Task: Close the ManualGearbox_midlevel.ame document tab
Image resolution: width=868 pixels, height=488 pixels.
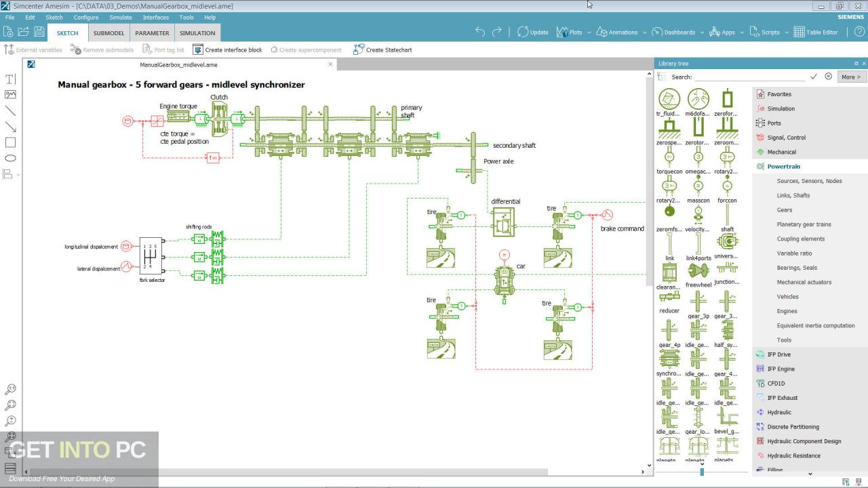Action: click(x=331, y=64)
